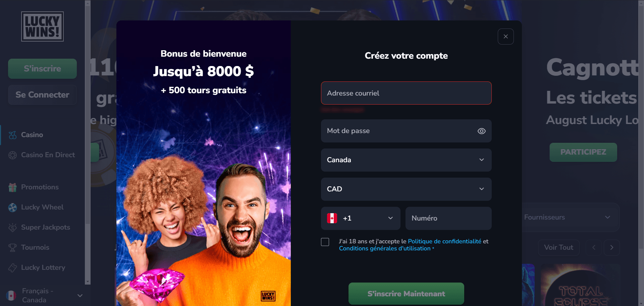The height and width of the screenshot is (306, 644).
Task: Open the Politique de confidentialité link
Action: coord(444,241)
